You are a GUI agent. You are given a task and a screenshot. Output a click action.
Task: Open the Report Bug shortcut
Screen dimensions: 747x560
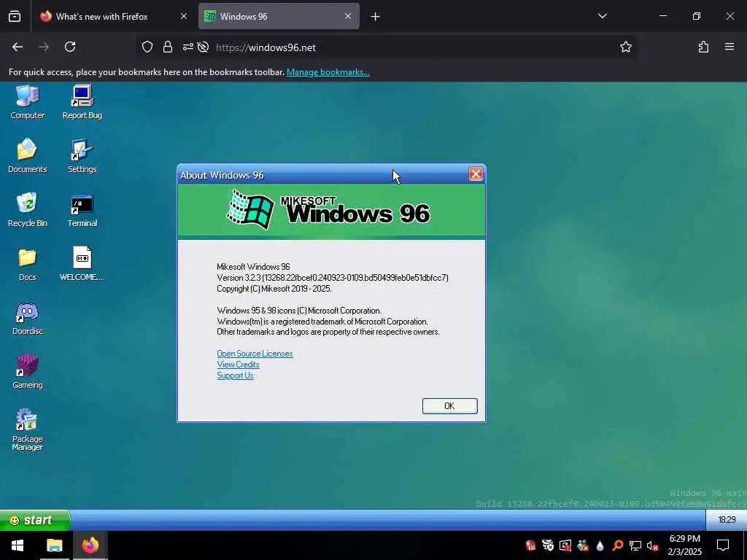pos(82,102)
